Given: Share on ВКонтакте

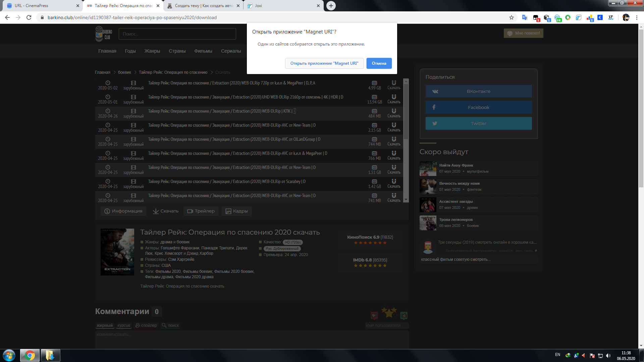Looking at the screenshot, I should click(479, 91).
